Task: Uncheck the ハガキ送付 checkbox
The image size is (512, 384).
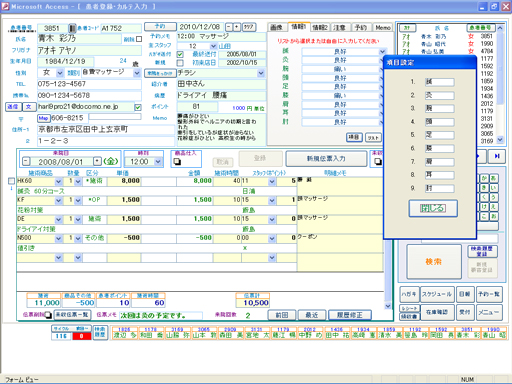Action: 180,54
